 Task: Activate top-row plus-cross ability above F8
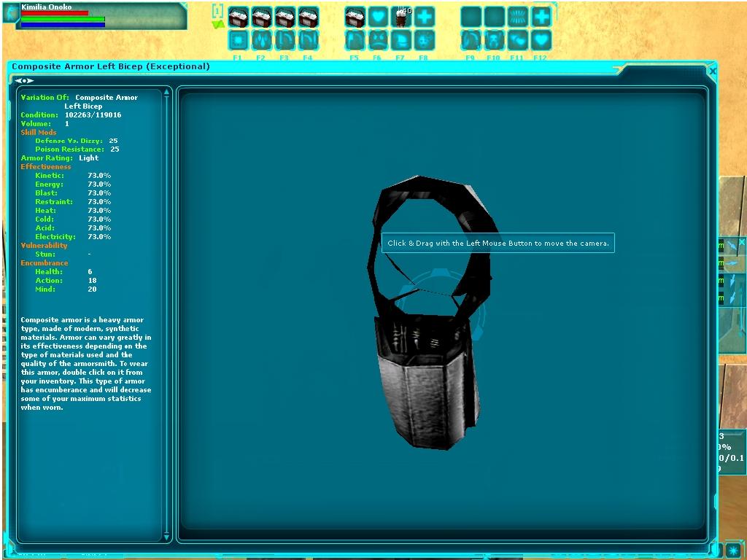424,17
